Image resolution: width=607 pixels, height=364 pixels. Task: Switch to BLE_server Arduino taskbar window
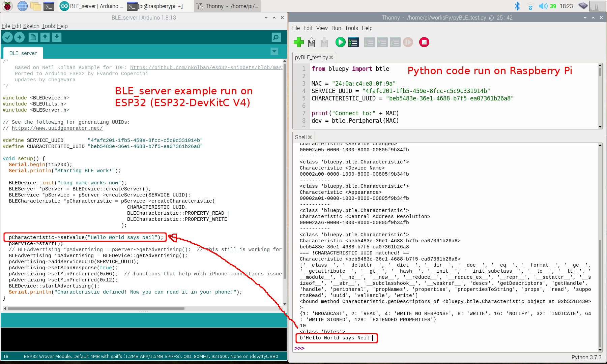click(92, 6)
